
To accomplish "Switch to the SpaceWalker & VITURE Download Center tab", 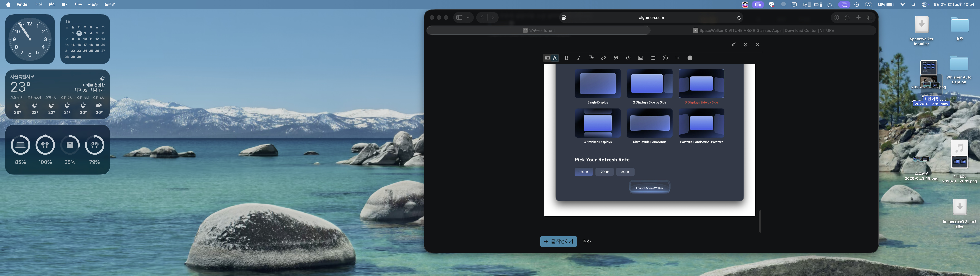I will (x=763, y=31).
